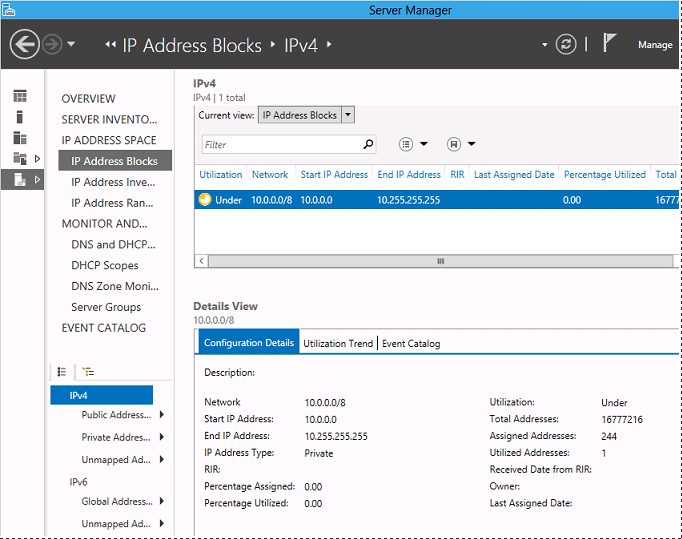Go to DHCP Scopes in navigation
682x539 pixels.
(x=105, y=266)
